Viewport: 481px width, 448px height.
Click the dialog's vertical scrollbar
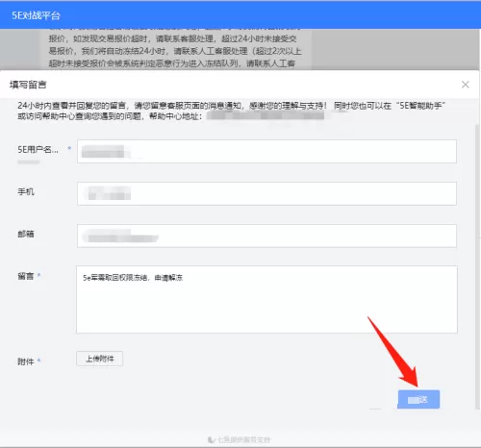point(477,266)
